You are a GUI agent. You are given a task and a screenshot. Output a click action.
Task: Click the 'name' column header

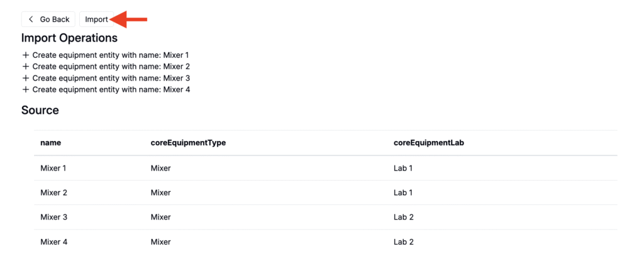(50, 143)
